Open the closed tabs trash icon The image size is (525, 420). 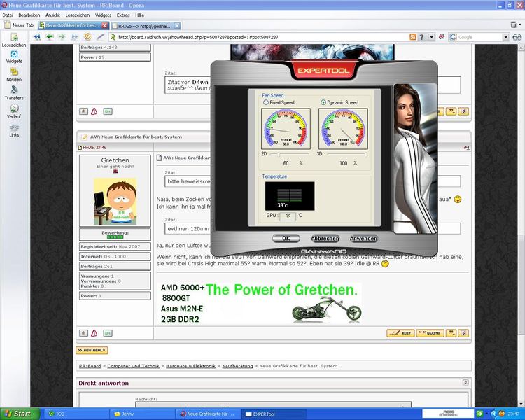click(x=514, y=24)
